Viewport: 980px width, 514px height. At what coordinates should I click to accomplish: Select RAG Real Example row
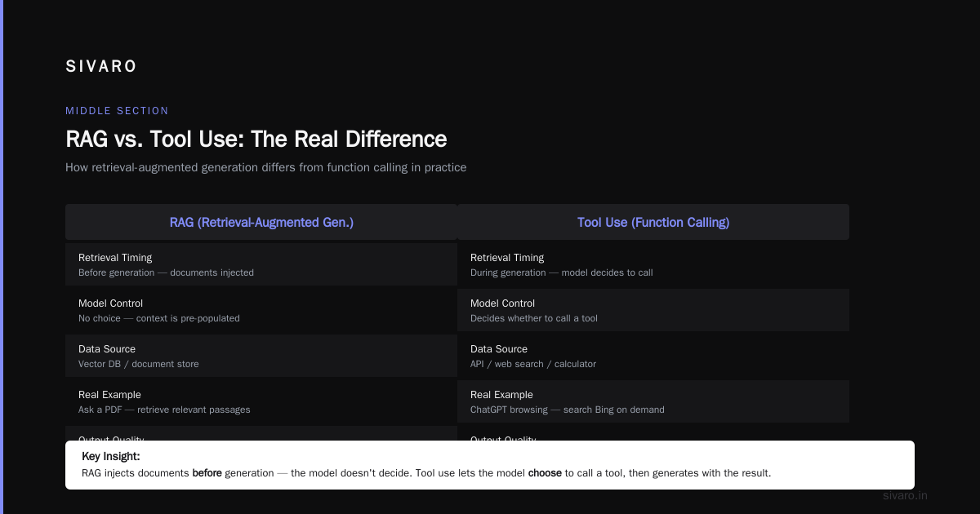coord(261,401)
